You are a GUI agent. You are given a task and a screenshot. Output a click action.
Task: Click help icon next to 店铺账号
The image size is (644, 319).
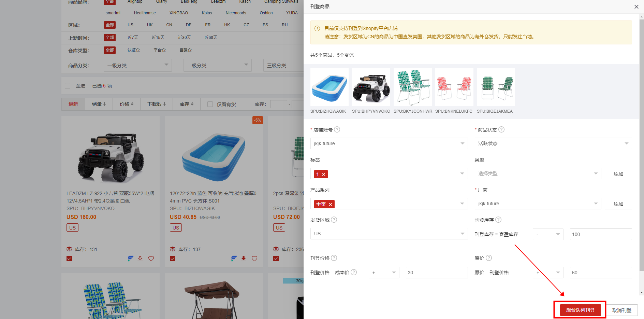click(337, 129)
